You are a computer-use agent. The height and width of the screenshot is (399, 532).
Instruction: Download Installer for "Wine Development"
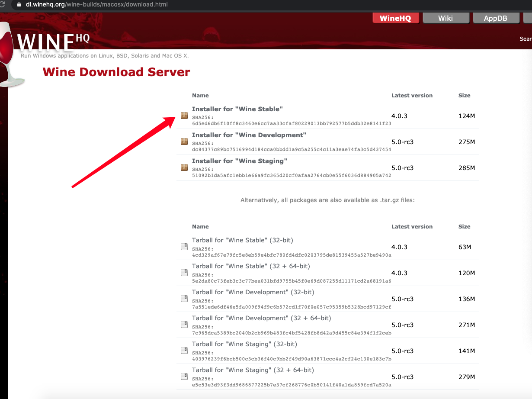(249, 135)
